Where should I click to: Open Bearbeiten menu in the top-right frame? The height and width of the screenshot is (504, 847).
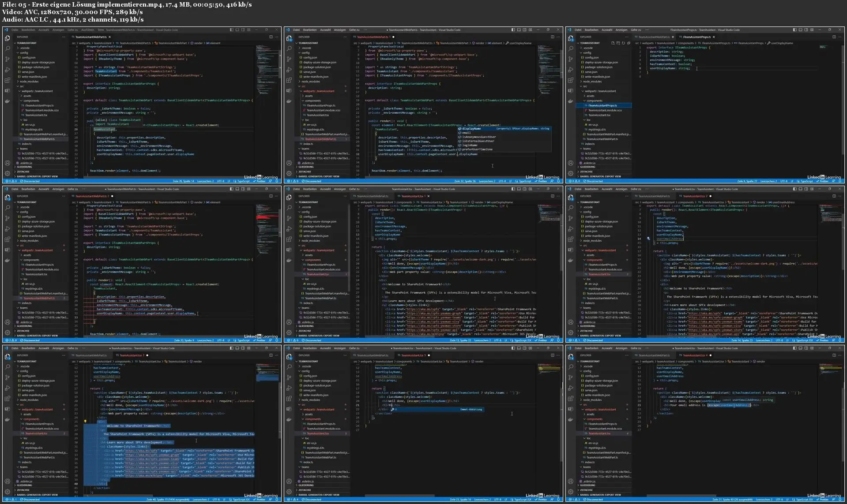(591, 30)
